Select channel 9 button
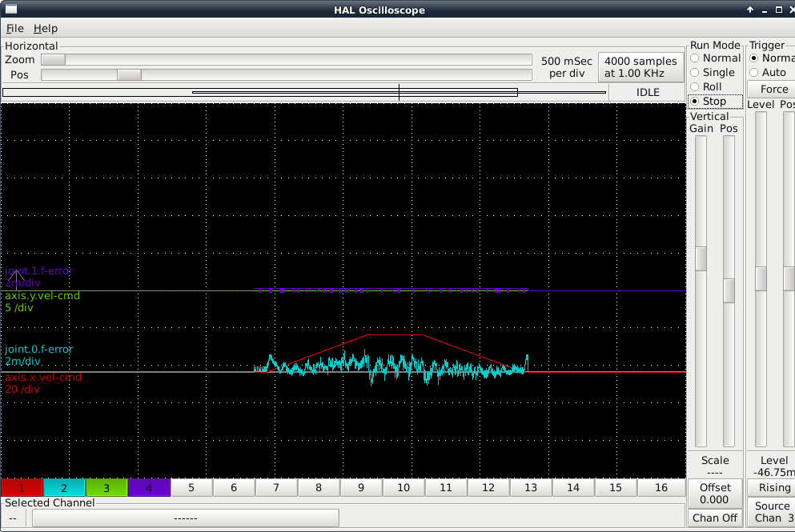The width and height of the screenshot is (795, 532). 361,487
